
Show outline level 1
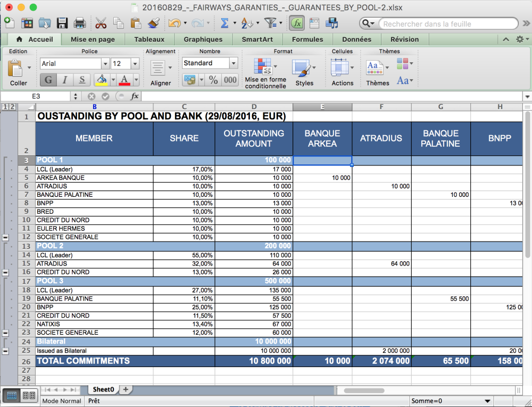click(x=5, y=107)
